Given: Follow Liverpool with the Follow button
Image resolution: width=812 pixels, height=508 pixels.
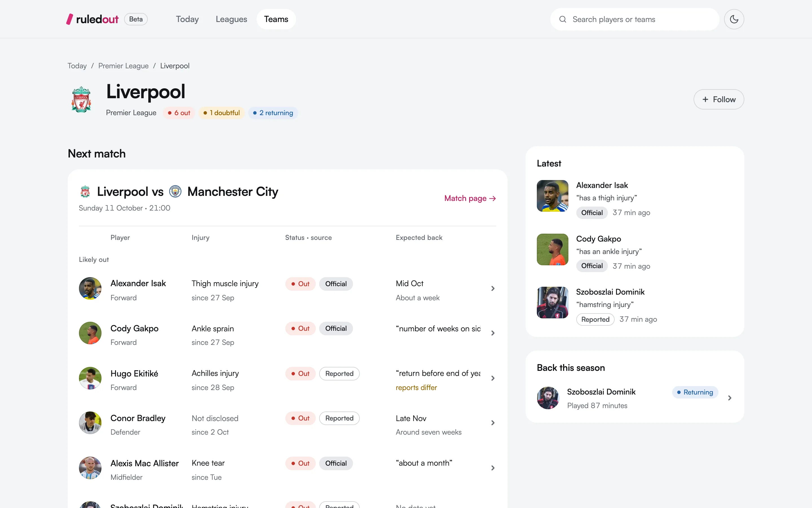Looking at the screenshot, I should pos(719,99).
